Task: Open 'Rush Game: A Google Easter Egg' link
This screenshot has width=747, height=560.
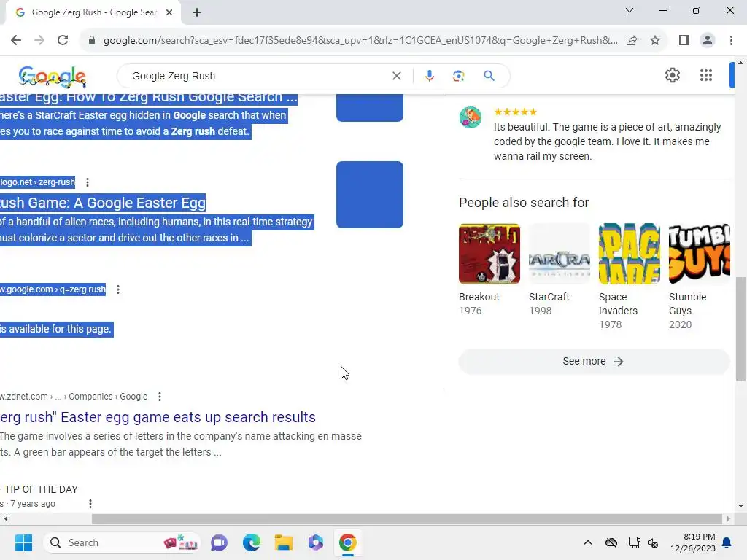Action: [x=102, y=203]
